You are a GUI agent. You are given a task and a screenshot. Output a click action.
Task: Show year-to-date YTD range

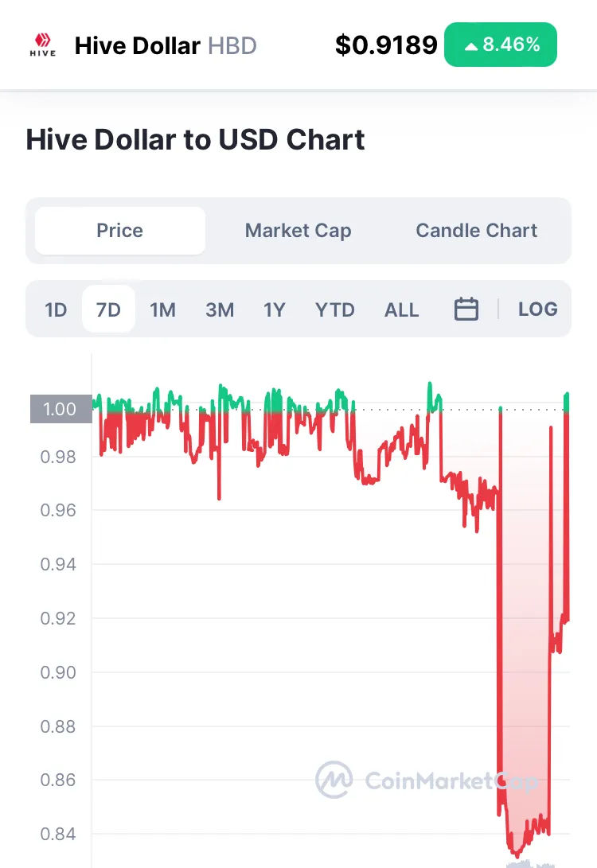tap(335, 309)
